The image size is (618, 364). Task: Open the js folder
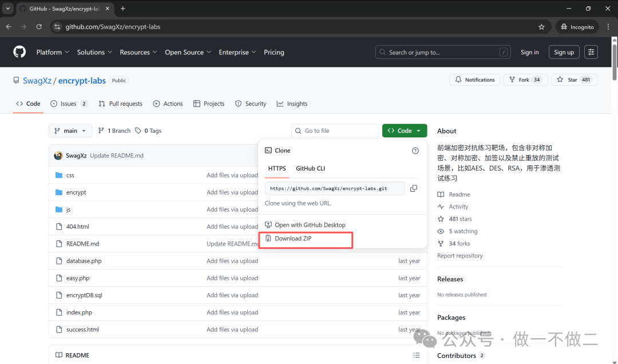(68, 209)
